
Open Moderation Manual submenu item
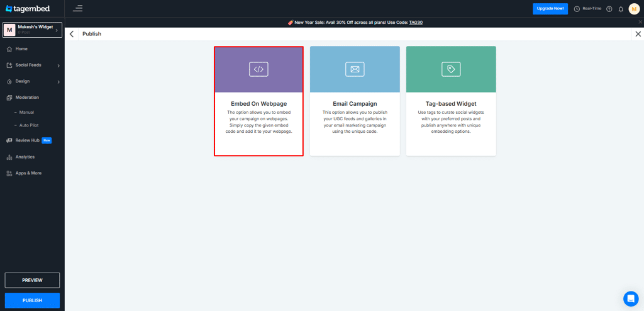(x=26, y=112)
